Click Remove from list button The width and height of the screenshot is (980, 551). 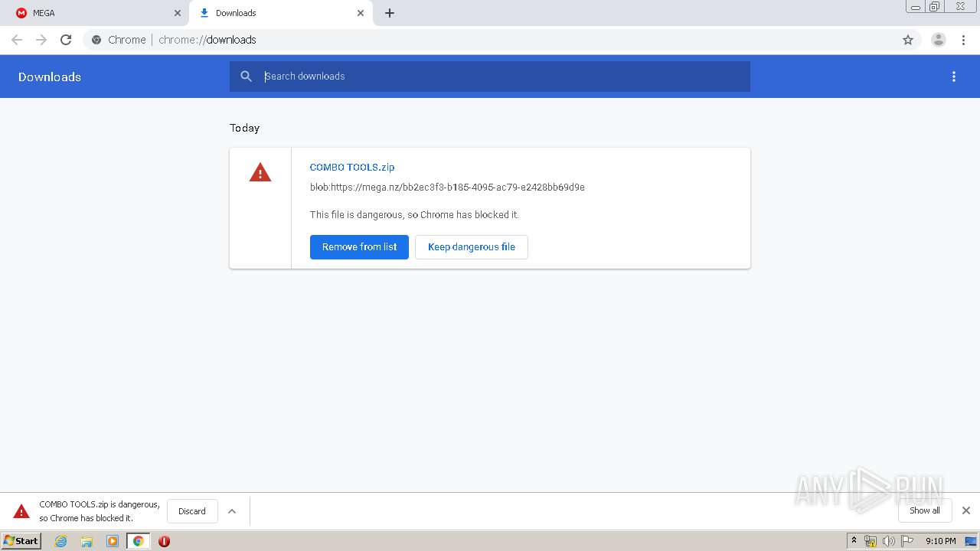[x=359, y=247]
